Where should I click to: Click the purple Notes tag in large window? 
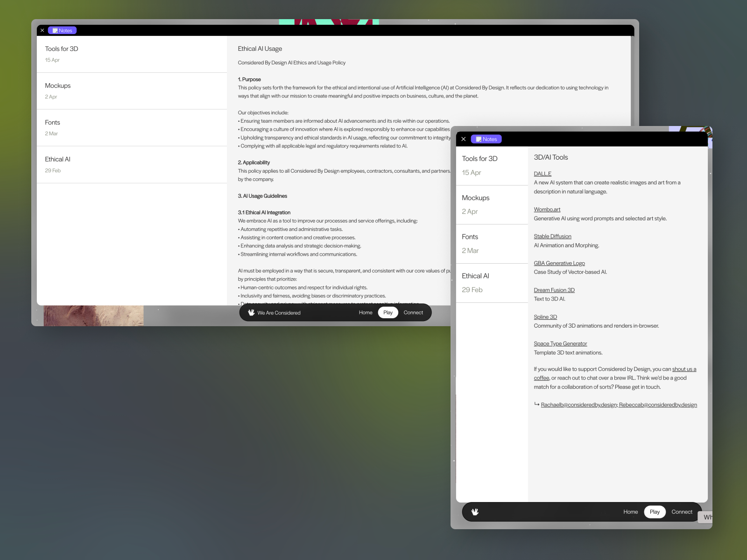click(x=62, y=30)
